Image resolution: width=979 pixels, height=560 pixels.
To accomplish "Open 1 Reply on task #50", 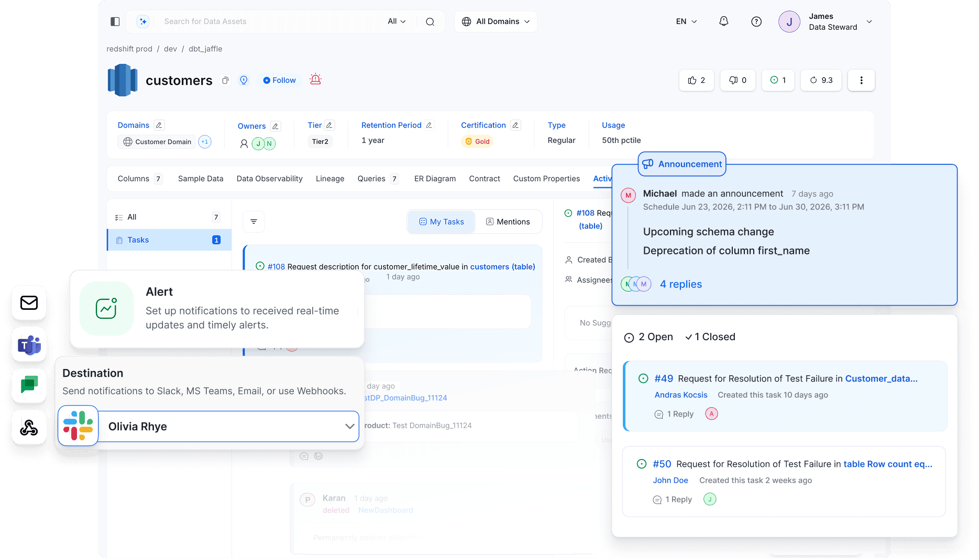I will coord(673,500).
